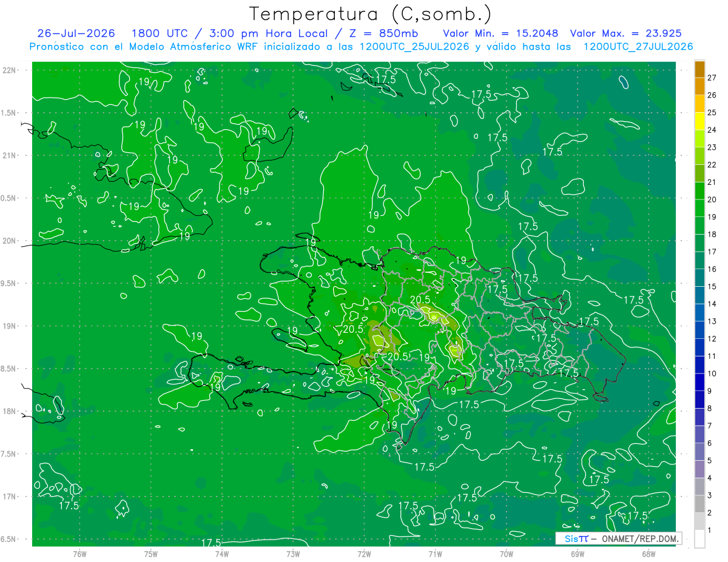The width and height of the screenshot is (728, 562).
Task: Click the "6.5N" latitude axis label
Action: [8, 540]
